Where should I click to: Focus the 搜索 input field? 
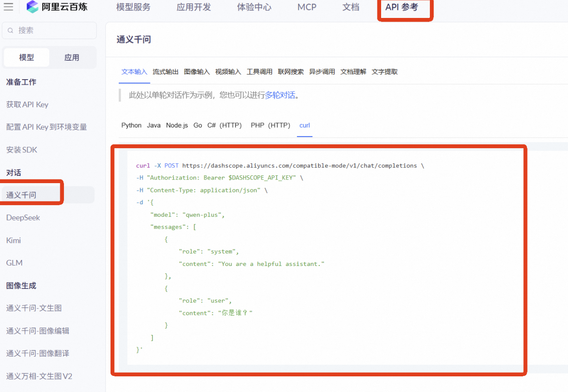(49, 30)
